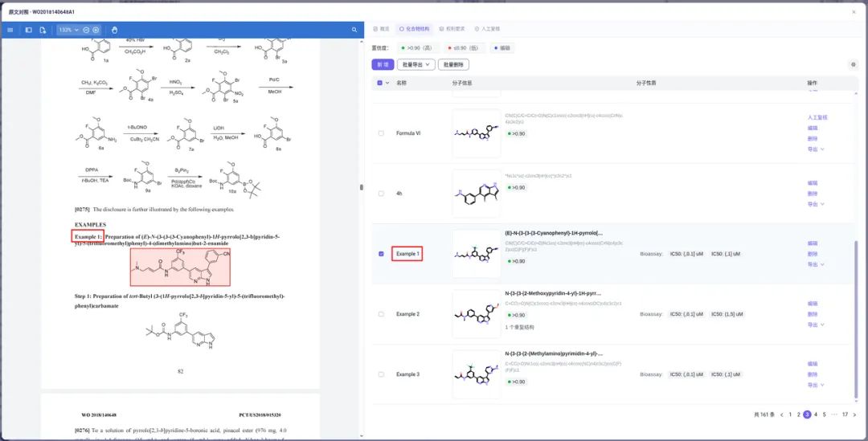This screenshot has width=868, height=441.
Task: Check the 4h row checkbox
Action: (381, 194)
